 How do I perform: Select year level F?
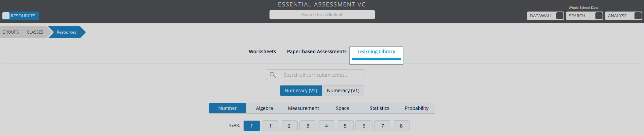pyautogui.click(x=252, y=126)
